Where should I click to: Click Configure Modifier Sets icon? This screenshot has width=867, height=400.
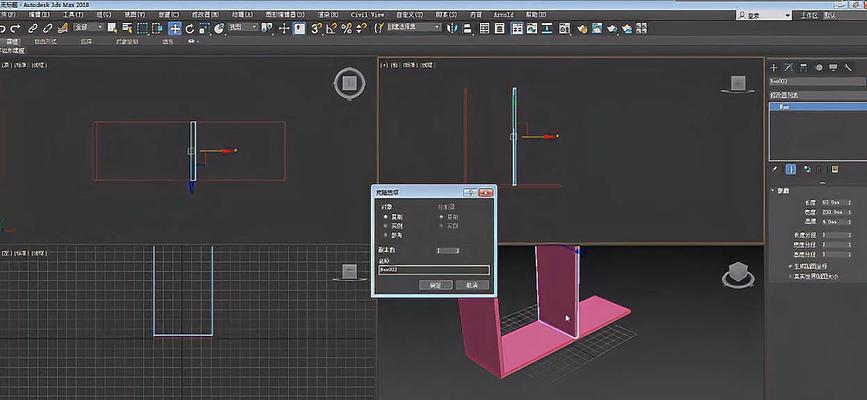click(836, 169)
